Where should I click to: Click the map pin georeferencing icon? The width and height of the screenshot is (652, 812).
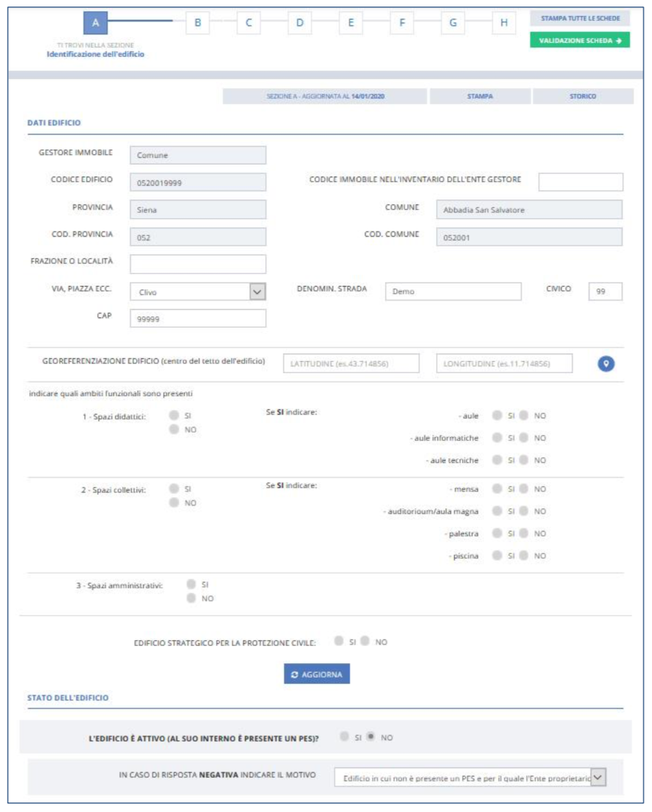coord(605,364)
